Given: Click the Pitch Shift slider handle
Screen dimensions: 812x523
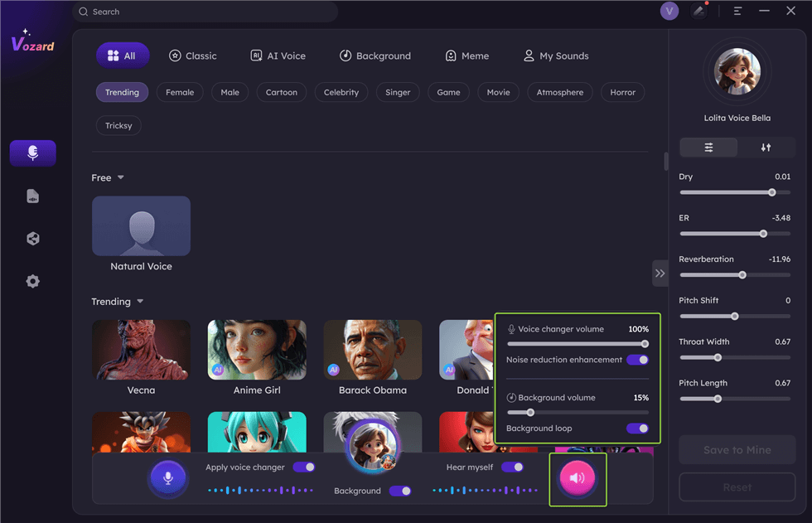Looking at the screenshot, I should coord(734,317).
